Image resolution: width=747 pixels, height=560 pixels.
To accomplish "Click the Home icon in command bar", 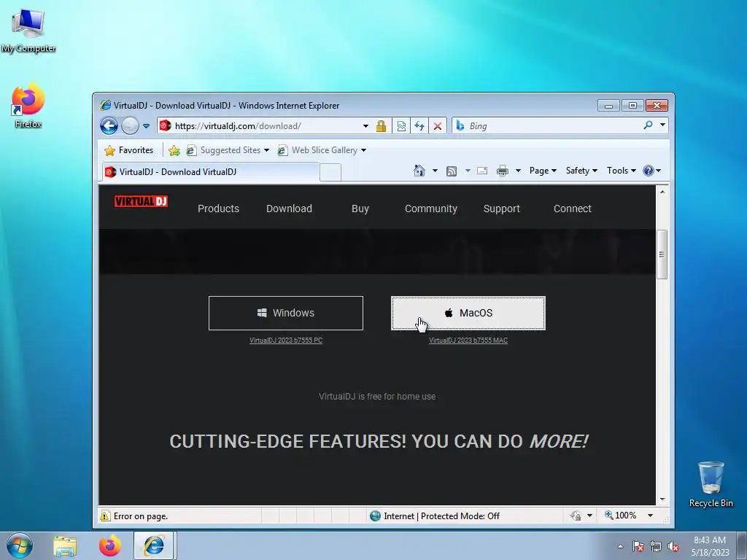I will tap(419, 171).
